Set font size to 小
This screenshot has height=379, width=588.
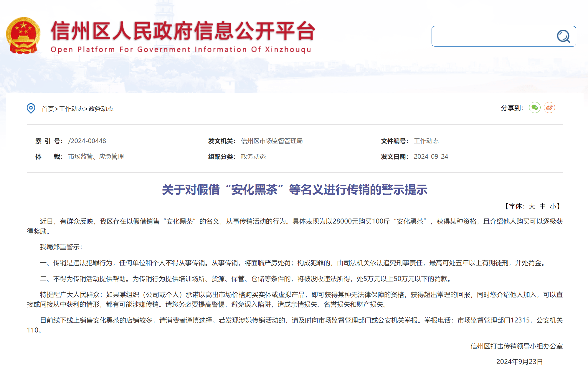[x=553, y=206]
